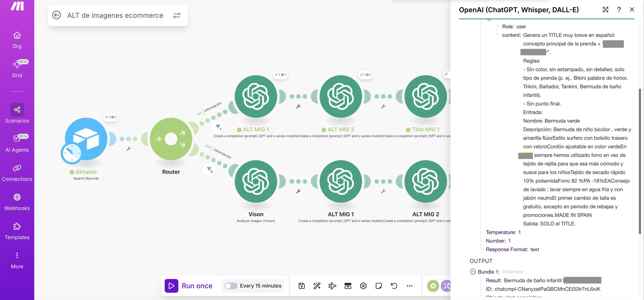Click the Save scenario icon
The image size is (644, 300).
click(x=301, y=286)
